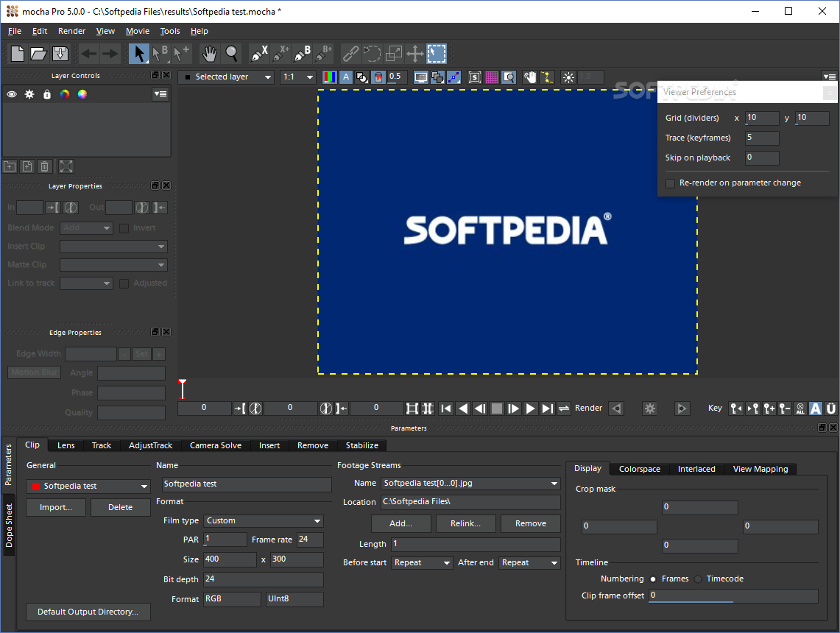Click the Relink... button

[465, 524]
